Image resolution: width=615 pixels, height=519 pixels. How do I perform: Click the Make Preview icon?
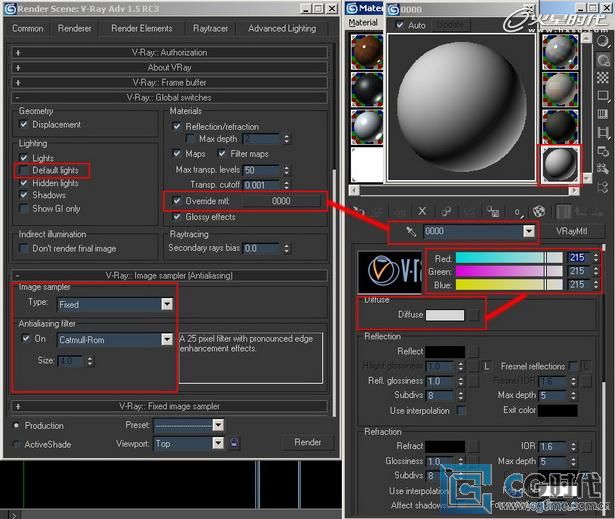(602, 133)
